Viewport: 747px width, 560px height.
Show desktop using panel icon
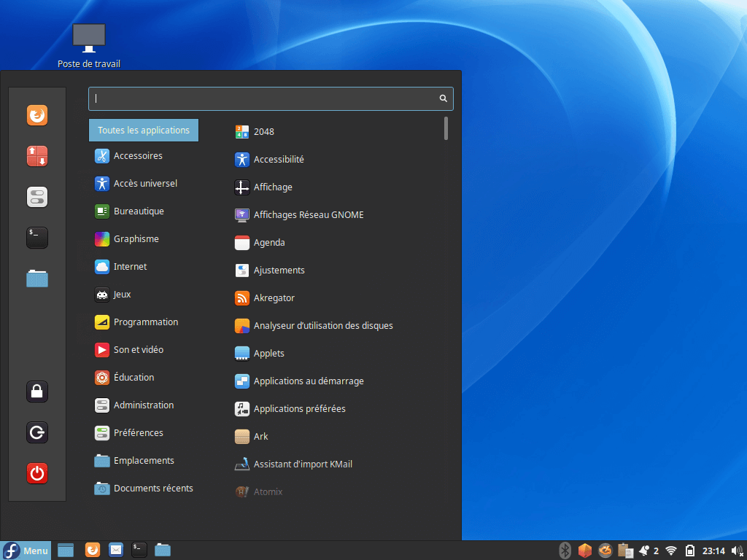pos(66,551)
